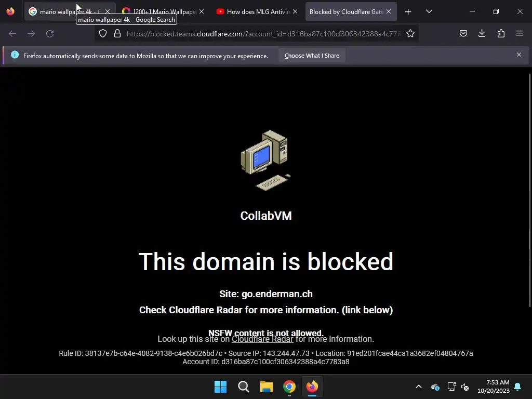Reload the current blocked page
This screenshot has height=399, width=532.
pos(50,34)
